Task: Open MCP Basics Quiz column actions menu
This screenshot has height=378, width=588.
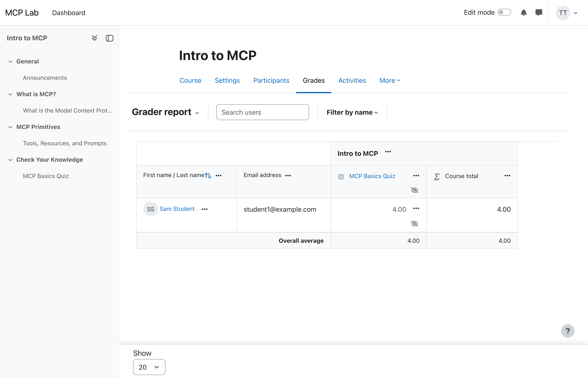Action: click(x=416, y=176)
